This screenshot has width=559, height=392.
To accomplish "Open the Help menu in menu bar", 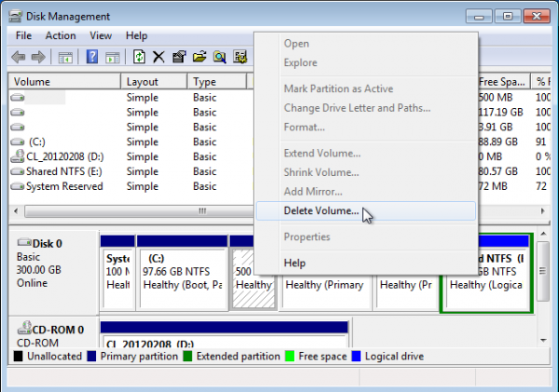I will (x=137, y=35).
